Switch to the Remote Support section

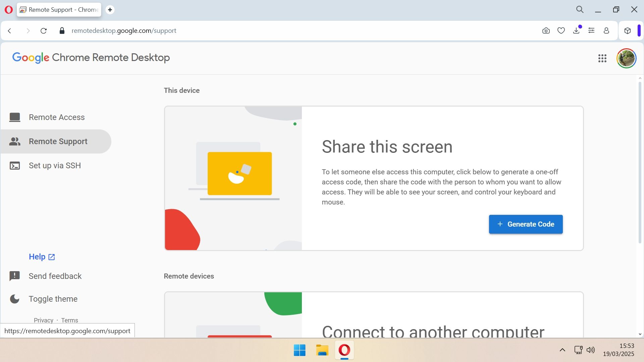click(x=58, y=141)
